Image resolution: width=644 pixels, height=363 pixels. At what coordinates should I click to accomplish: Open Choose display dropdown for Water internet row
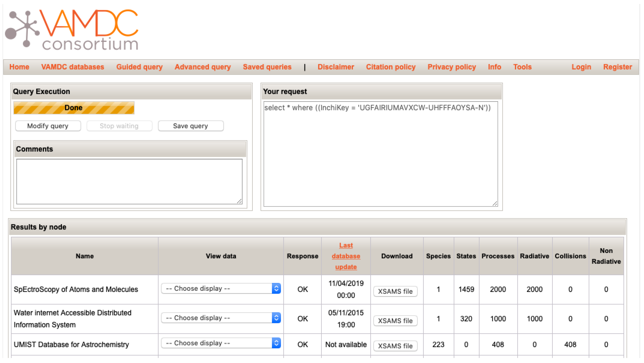point(221,318)
